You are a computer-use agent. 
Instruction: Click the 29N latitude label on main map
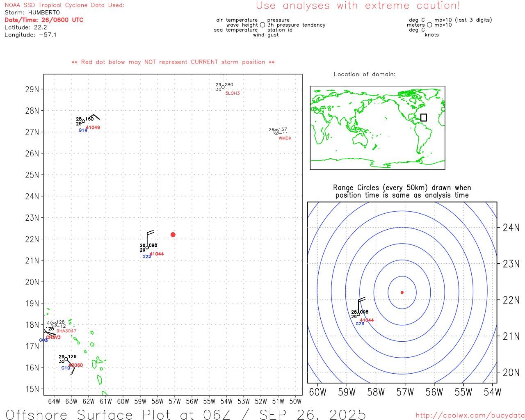pos(32,89)
